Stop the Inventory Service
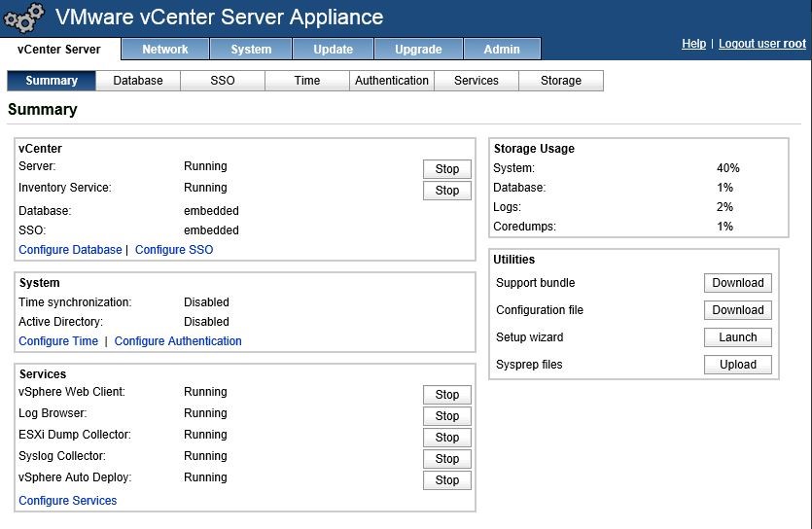Viewport: 812px width, 529px height. [447, 190]
